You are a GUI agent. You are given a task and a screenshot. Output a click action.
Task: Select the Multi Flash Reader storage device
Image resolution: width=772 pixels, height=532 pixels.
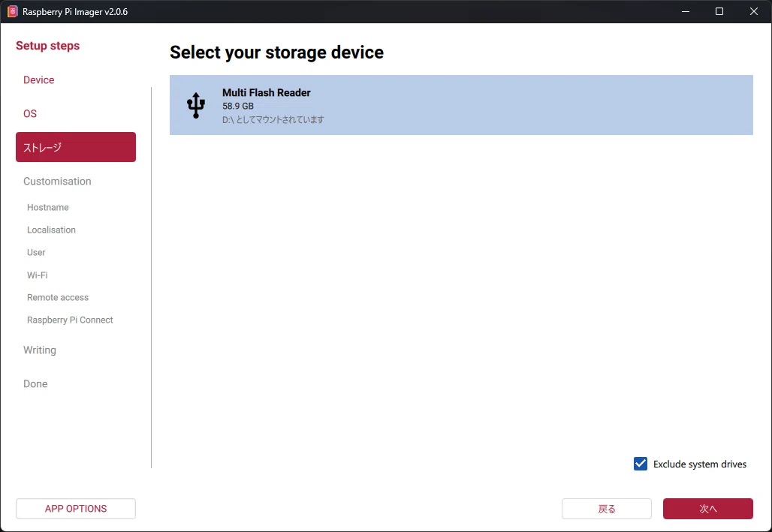[x=461, y=105]
